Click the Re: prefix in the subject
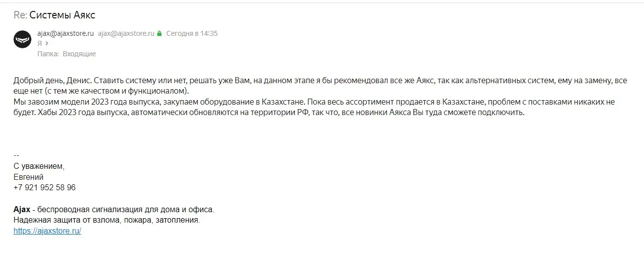 click(20, 15)
